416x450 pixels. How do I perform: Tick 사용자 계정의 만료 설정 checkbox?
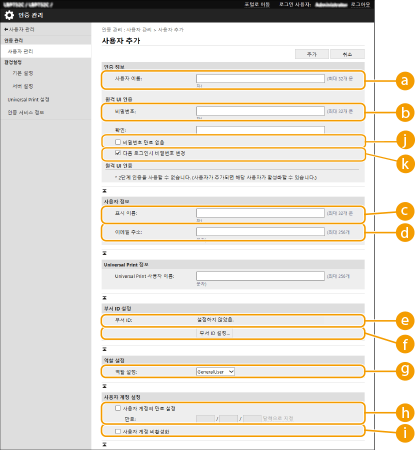pos(118,408)
